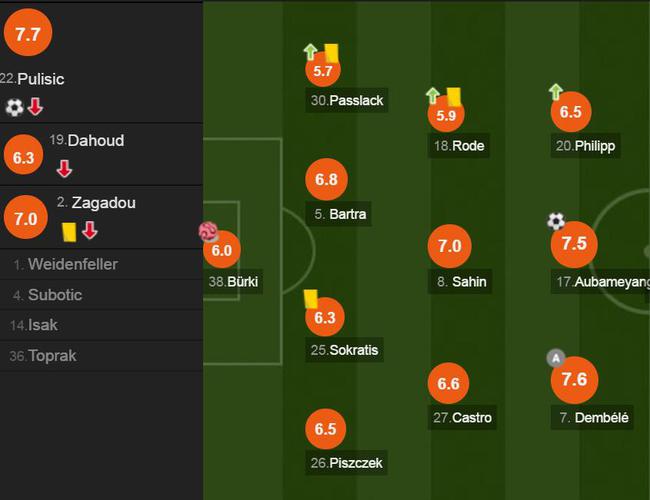
Task: Select Isak from the bench list
Action: [x=101, y=325]
